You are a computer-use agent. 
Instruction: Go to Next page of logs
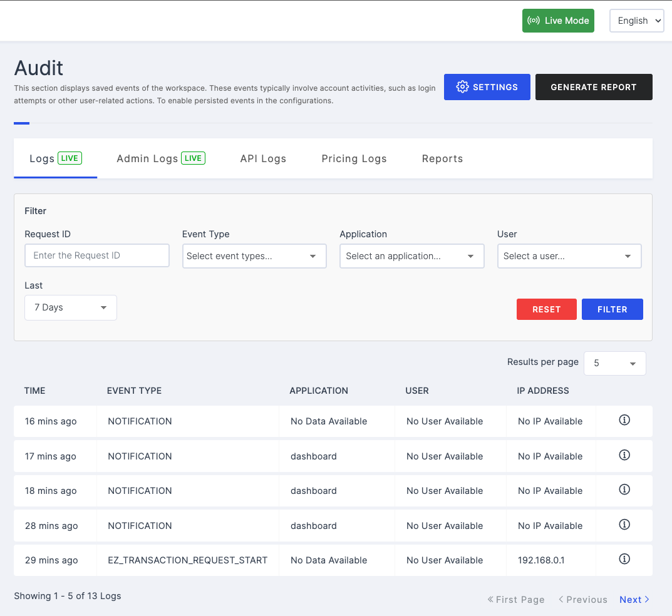[x=634, y=599]
